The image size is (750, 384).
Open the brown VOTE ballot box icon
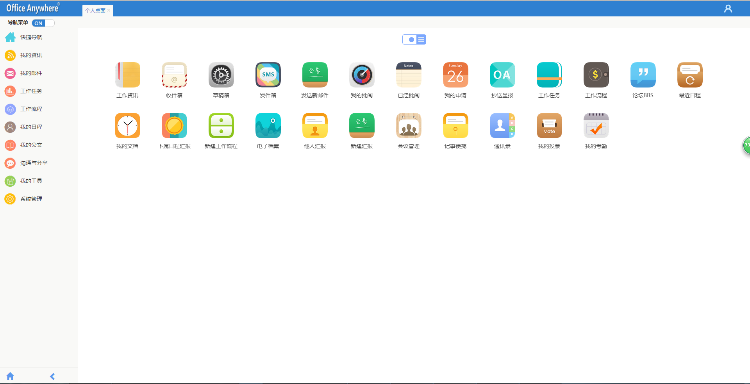(x=549, y=125)
